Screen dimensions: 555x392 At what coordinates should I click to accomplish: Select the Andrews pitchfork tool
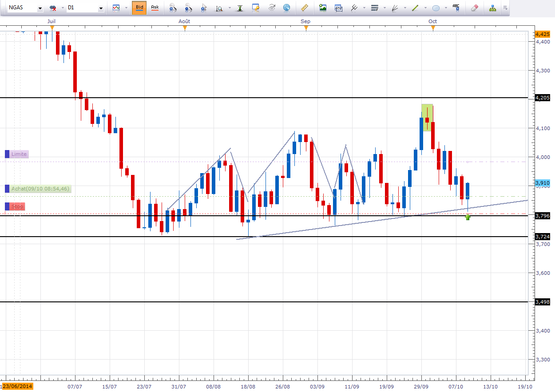coord(354,8)
